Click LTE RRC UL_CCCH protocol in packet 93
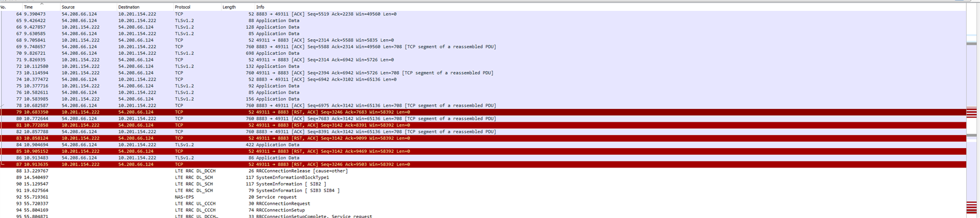This screenshot has height=218, width=980. click(x=195, y=204)
